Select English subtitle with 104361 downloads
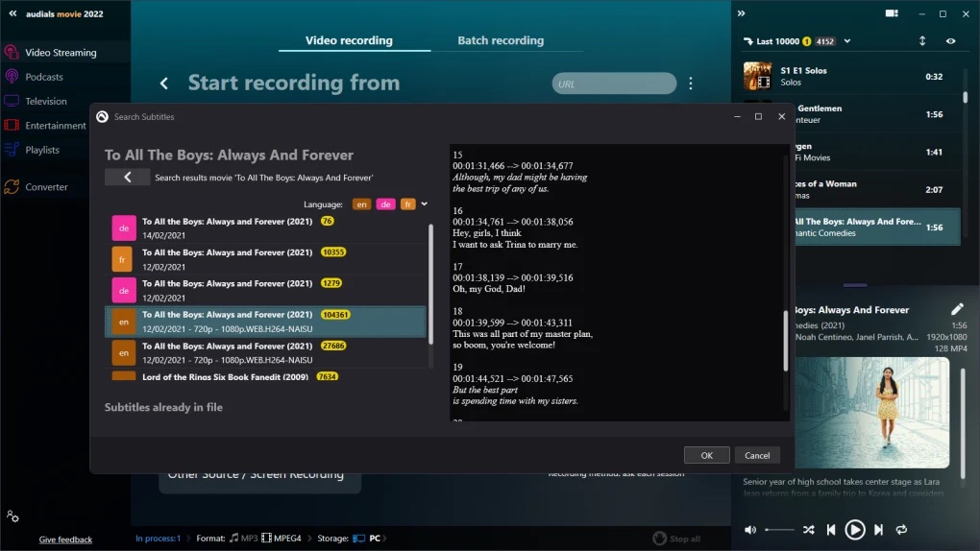Screen dimensions: 980x551 pos(267,322)
